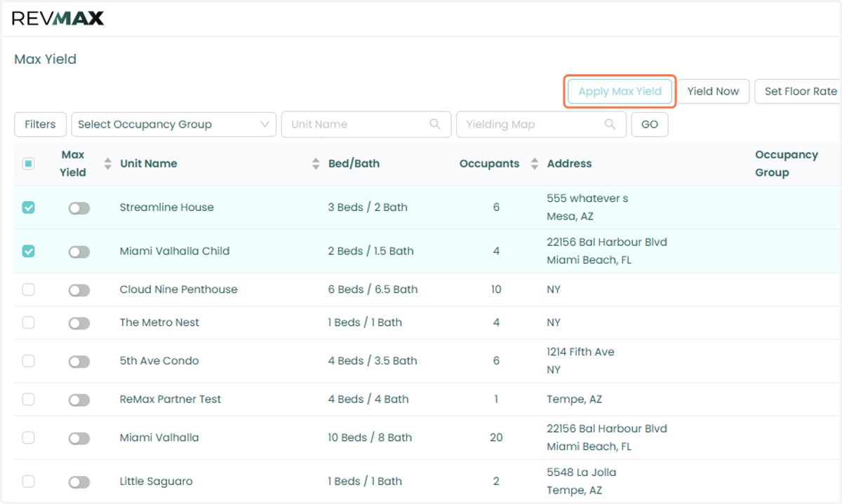Select The Metro Nest unit name
Image resolution: width=842 pixels, height=504 pixels.
tap(159, 322)
